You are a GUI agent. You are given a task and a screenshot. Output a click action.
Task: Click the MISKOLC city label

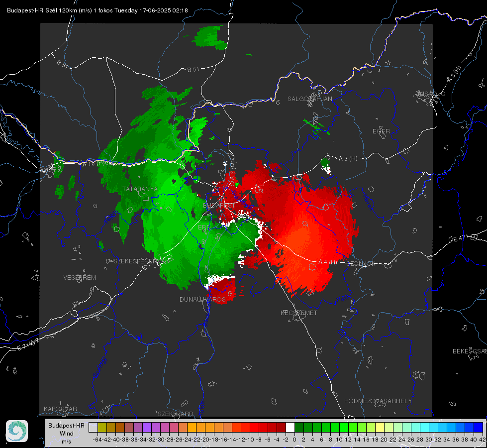[431, 94]
